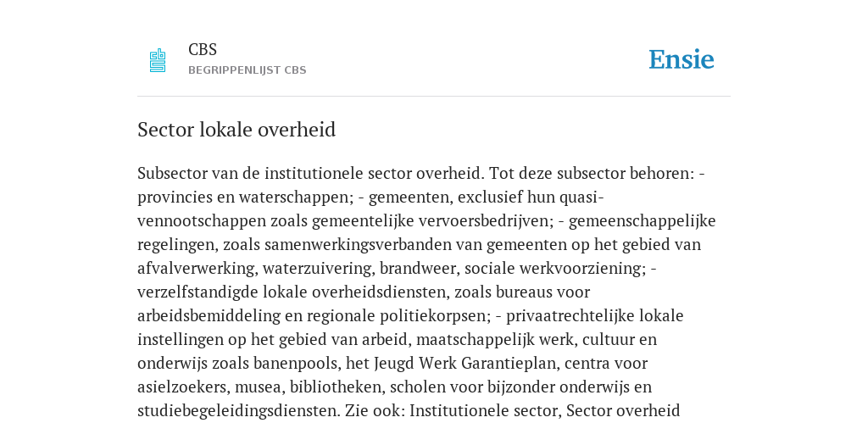Click the word 'studiebegeleidingsdiensten'
The height and width of the screenshot is (434, 868).
click(x=236, y=411)
